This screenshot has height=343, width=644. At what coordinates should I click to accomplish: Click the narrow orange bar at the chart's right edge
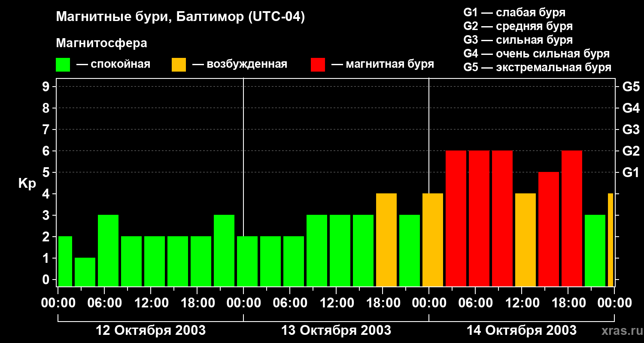[x=611, y=240]
